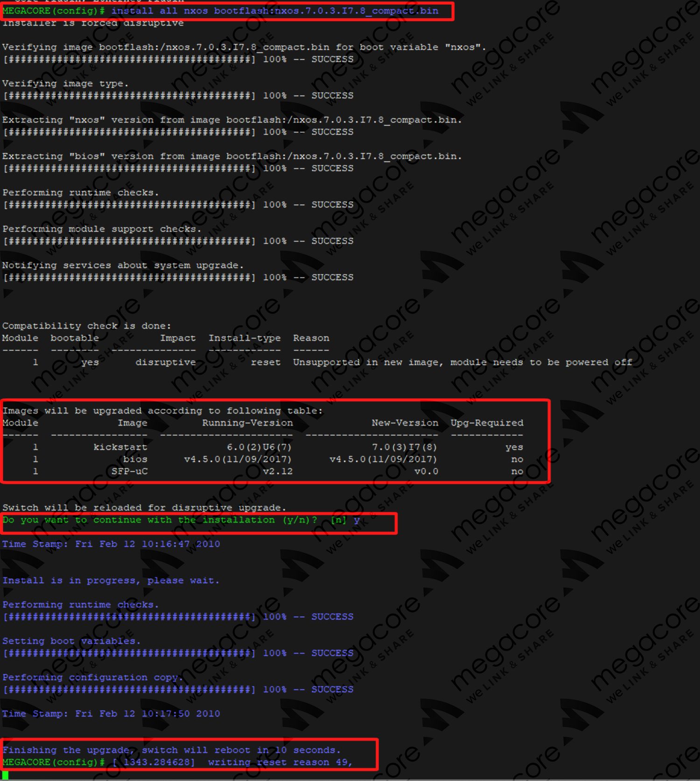This screenshot has width=700, height=781.
Task: Click the "Do you want to continue" prompt
Action: (x=160, y=520)
